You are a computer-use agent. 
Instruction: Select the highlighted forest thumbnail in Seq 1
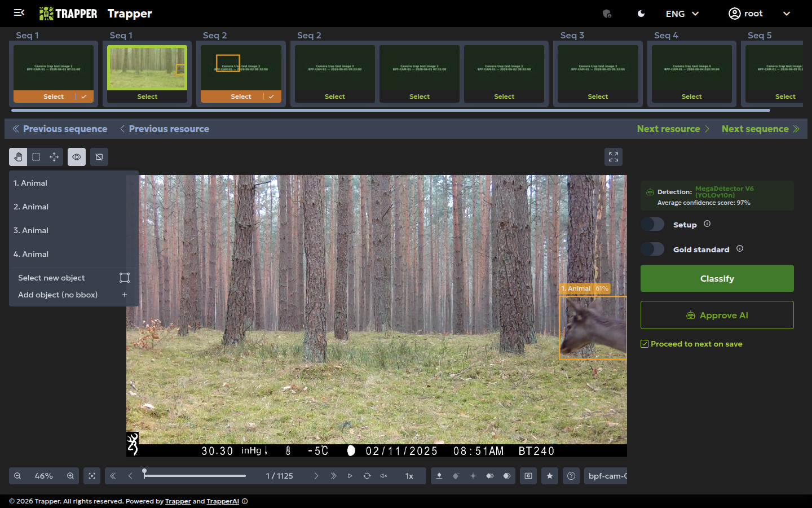coord(147,68)
